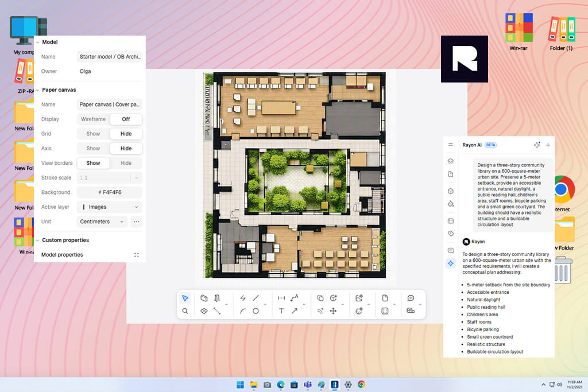588x392 pixels.
Task: Click the AI render circle sparkle tool
Action: 359,311
